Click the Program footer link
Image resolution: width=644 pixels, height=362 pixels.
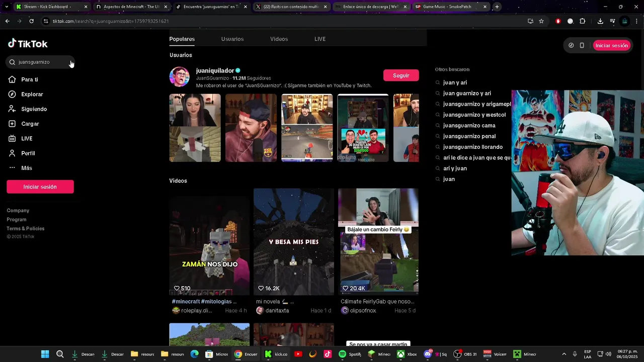click(17, 220)
